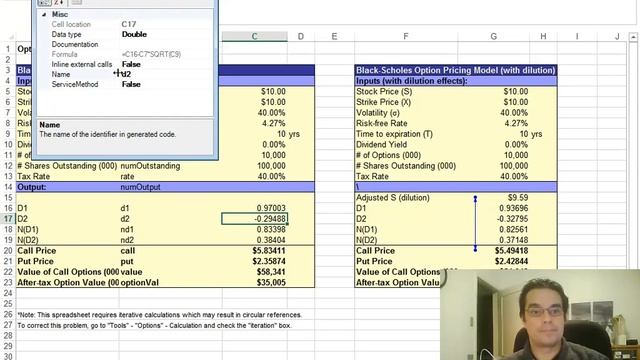
Task: Click row 27 text about Tools - Options
Action: (154, 325)
